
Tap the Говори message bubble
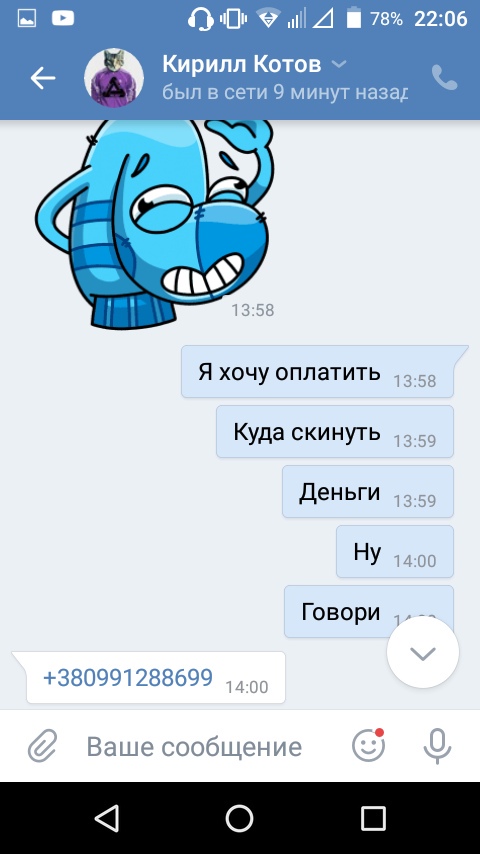(x=369, y=611)
